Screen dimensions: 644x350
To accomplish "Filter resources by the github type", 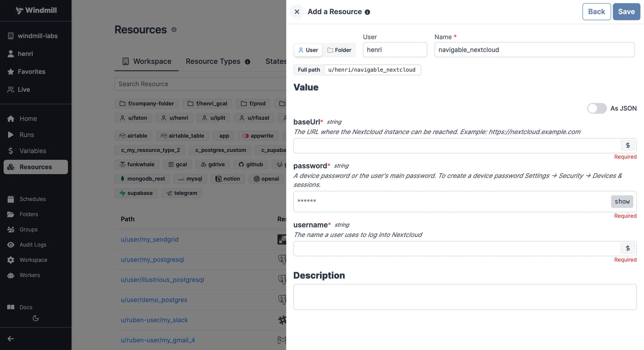I will point(250,164).
